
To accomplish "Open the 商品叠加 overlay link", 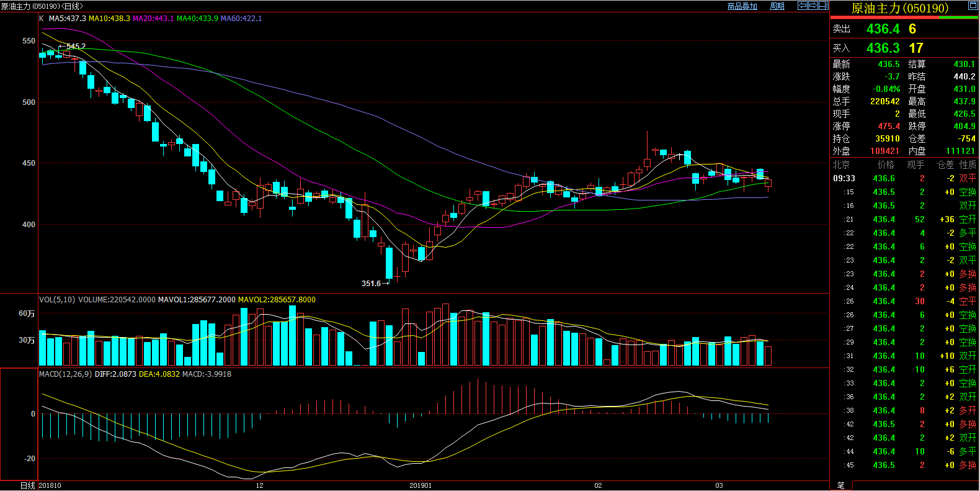I will click(x=742, y=6).
